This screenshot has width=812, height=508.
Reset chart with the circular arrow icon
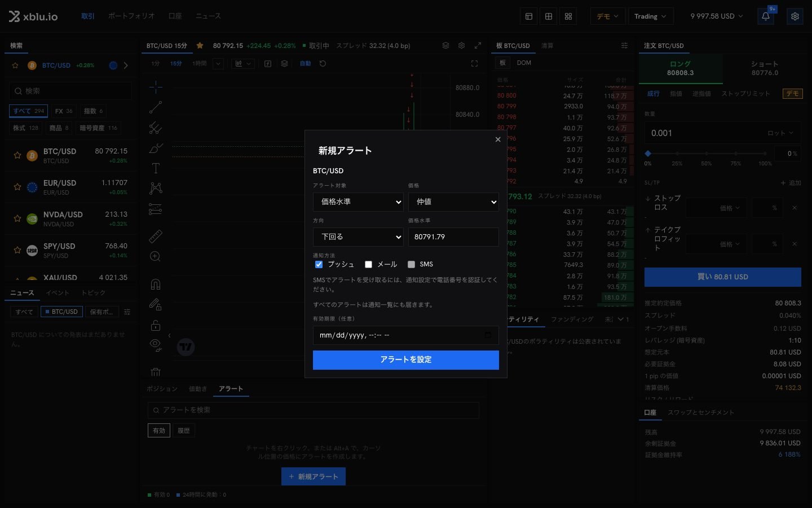pyautogui.click(x=323, y=64)
